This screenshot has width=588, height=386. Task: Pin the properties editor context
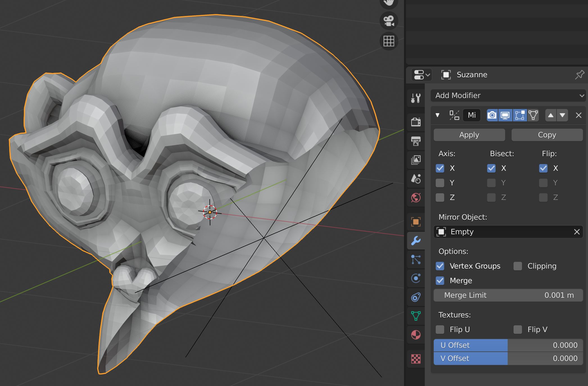pyautogui.click(x=579, y=75)
